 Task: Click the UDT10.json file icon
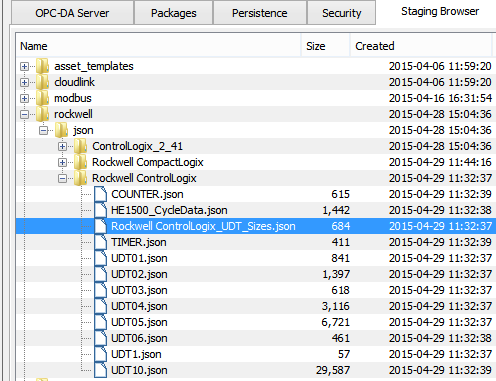[100, 370]
